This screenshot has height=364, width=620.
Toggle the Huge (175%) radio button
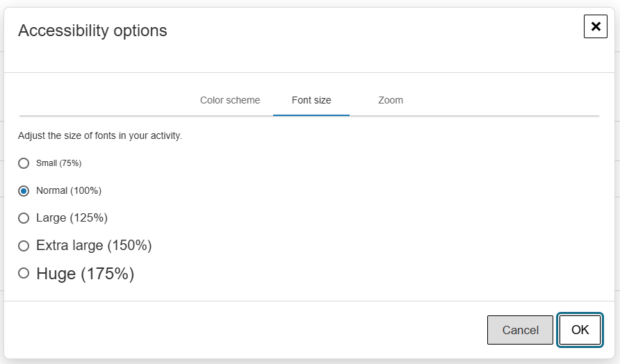pyautogui.click(x=24, y=274)
